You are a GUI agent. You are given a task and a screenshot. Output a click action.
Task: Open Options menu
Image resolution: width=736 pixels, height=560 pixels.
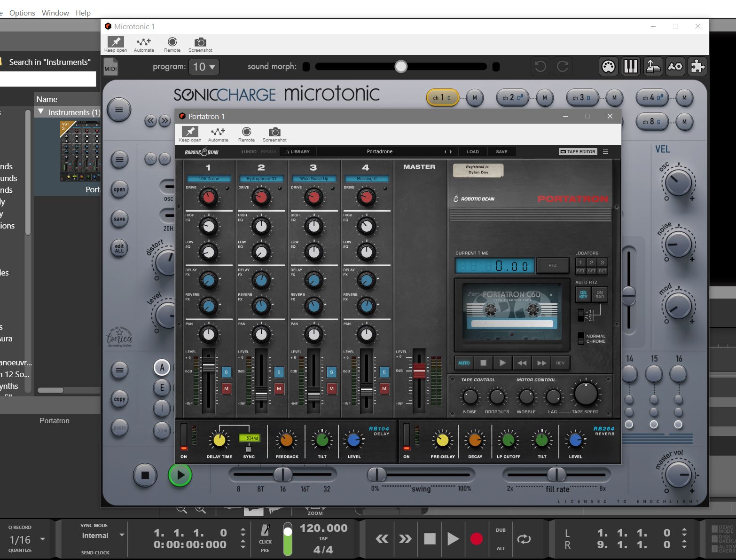tap(22, 13)
